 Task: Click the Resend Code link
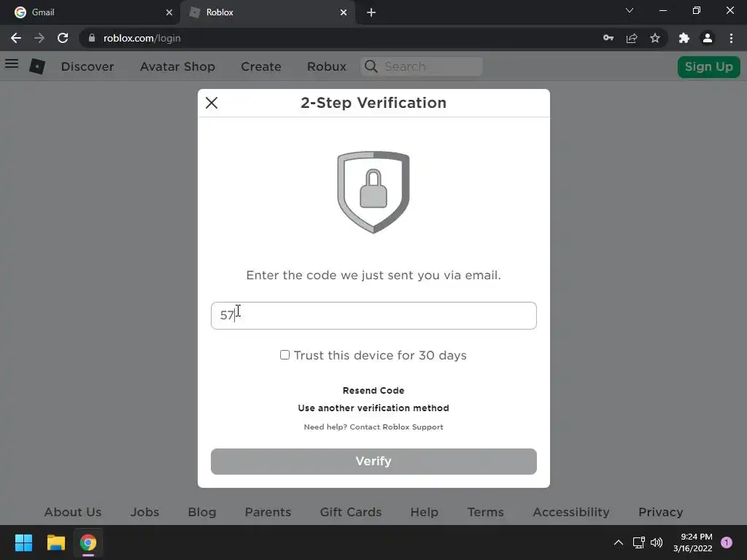373,391
